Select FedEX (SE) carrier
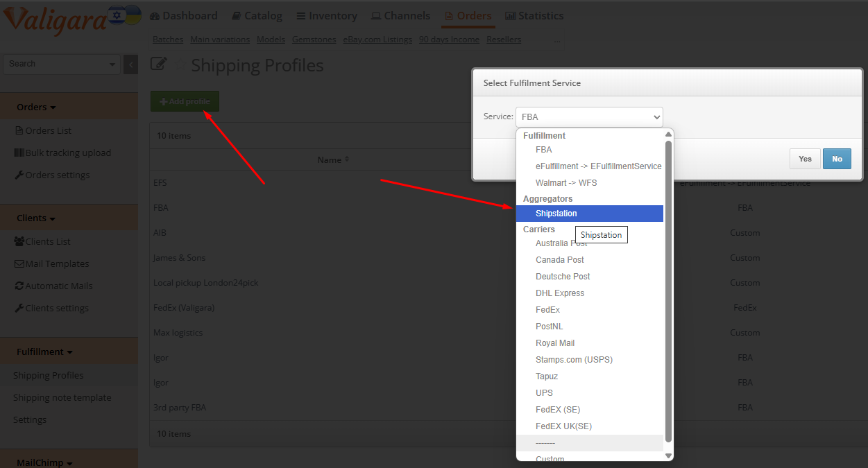Screen dimensions: 868x468 coord(590,410)
